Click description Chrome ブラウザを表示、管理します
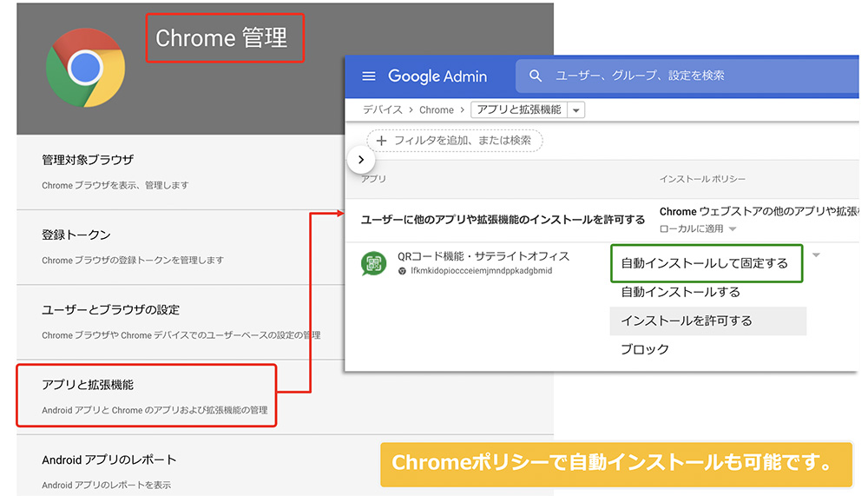Image resolution: width=868 pixels, height=496 pixels. pyautogui.click(x=115, y=186)
